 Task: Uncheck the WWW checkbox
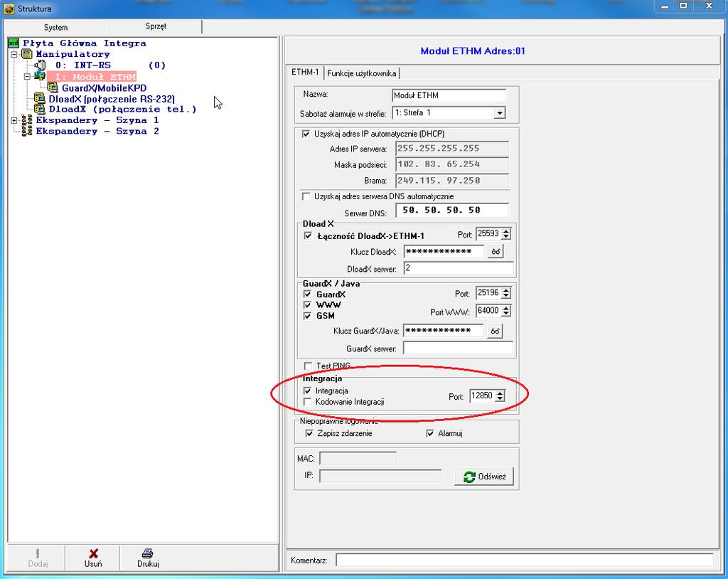click(307, 305)
